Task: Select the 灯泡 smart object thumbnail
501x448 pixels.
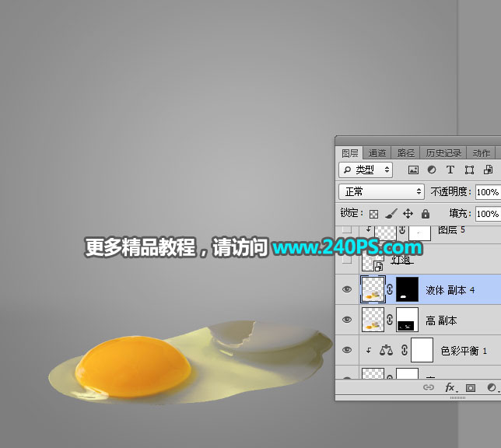Action: 373,262
